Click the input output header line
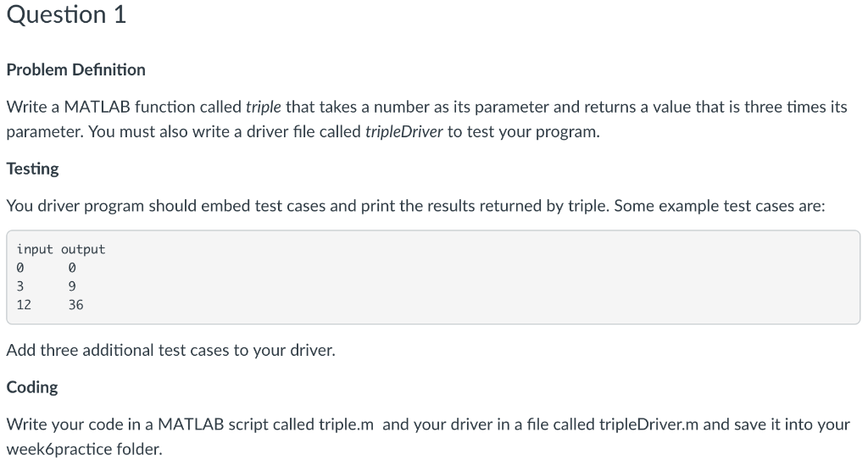Image resolution: width=868 pixels, height=466 pixels. (x=61, y=249)
